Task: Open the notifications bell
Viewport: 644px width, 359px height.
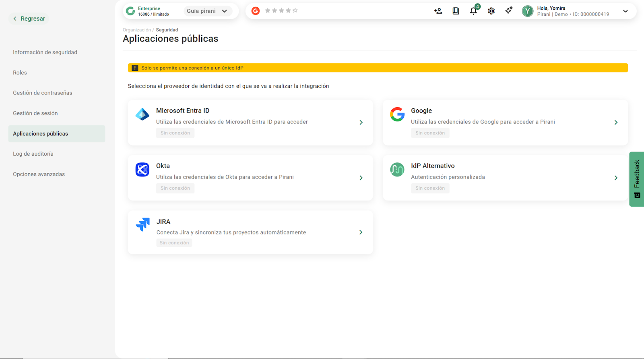Action: 473,11
